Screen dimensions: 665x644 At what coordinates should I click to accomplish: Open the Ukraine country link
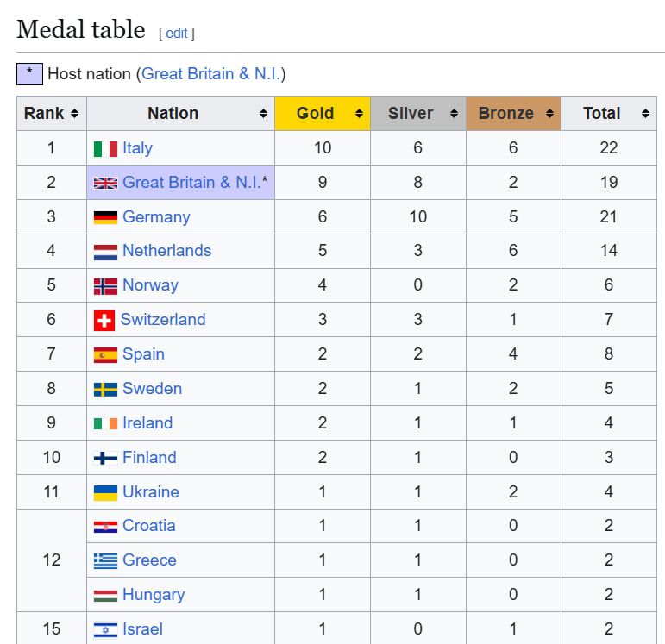[x=151, y=491]
